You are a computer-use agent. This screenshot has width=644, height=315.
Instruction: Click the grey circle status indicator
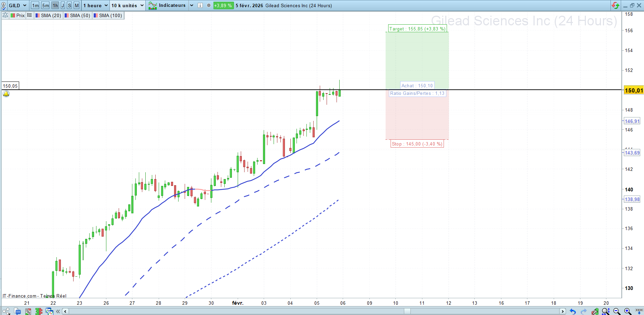pyautogui.click(x=209, y=5)
